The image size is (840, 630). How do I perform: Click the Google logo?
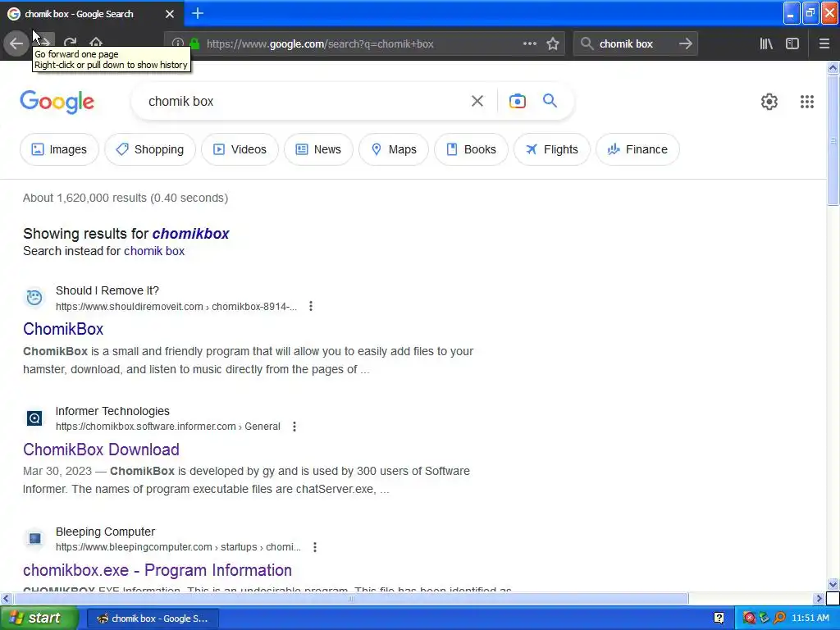(x=57, y=102)
